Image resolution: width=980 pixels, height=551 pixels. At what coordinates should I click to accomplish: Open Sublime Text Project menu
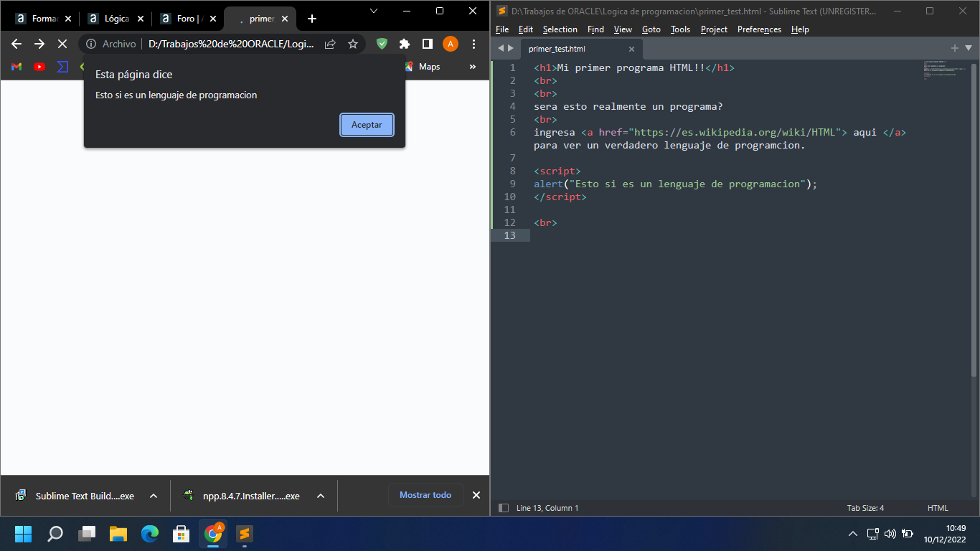714,29
